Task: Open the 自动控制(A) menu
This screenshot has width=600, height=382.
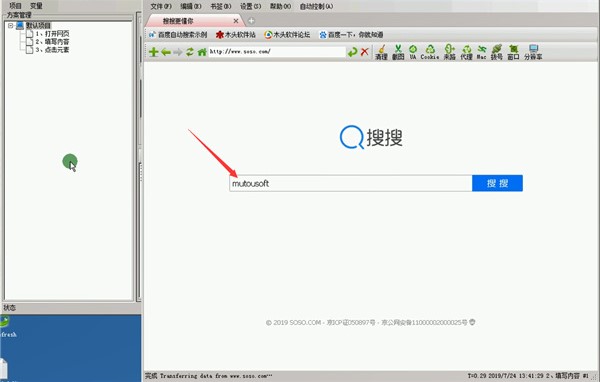Action: (316, 6)
